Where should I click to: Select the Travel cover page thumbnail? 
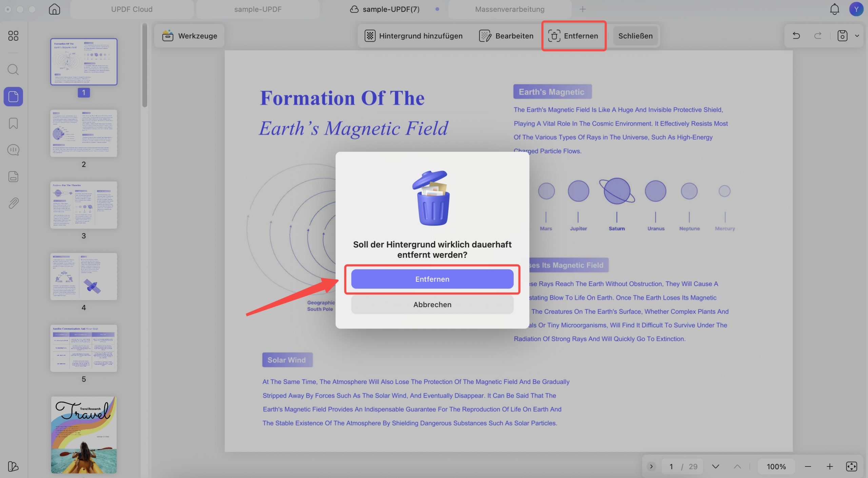pyautogui.click(x=84, y=435)
